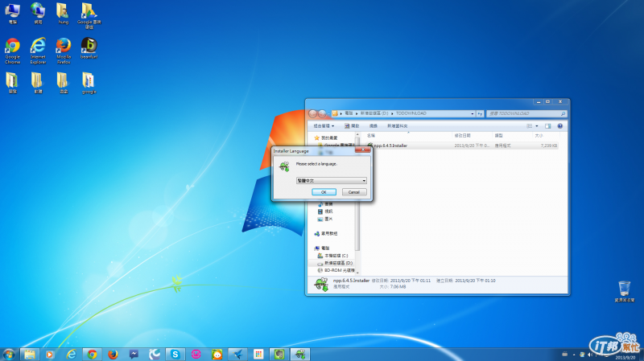Select the beanfun! desktop shortcut
The height and width of the screenshot is (361, 644).
pos(89,48)
